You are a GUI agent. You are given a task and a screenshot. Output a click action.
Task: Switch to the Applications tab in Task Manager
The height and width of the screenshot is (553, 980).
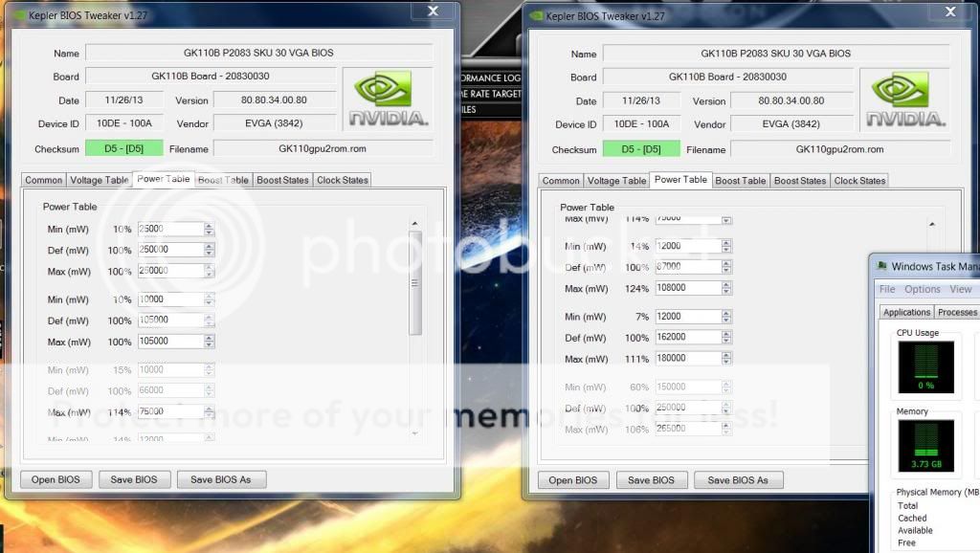click(906, 312)
